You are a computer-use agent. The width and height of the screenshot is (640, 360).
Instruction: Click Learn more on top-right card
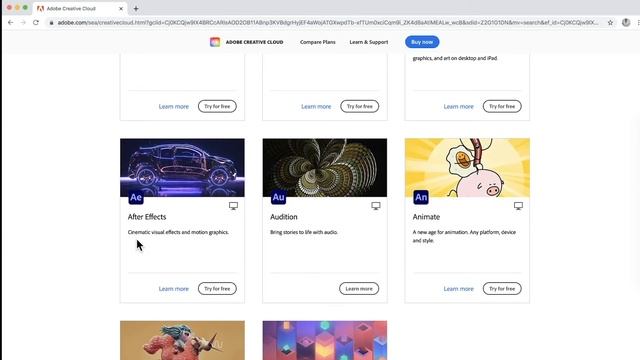pyautogui.click(x=458, y=107)
